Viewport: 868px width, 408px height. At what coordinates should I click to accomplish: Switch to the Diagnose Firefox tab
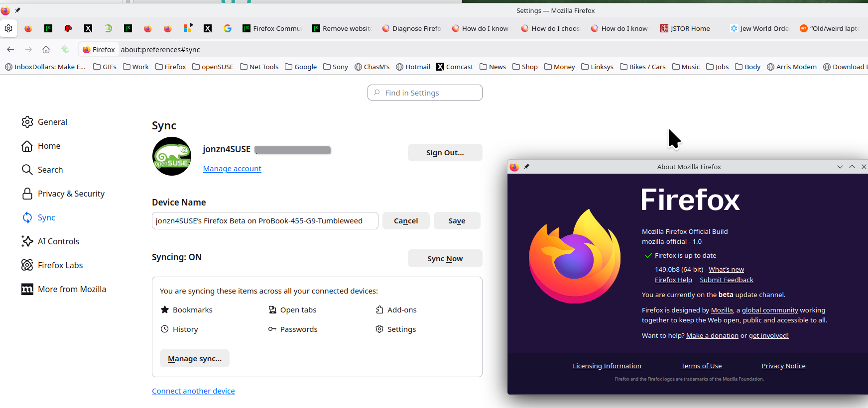[x=412, y=28]
